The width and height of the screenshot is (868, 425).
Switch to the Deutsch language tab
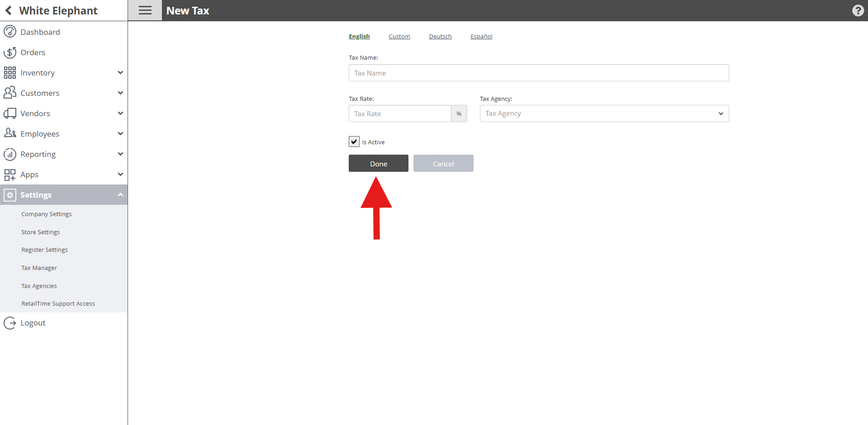click(440, 36)
